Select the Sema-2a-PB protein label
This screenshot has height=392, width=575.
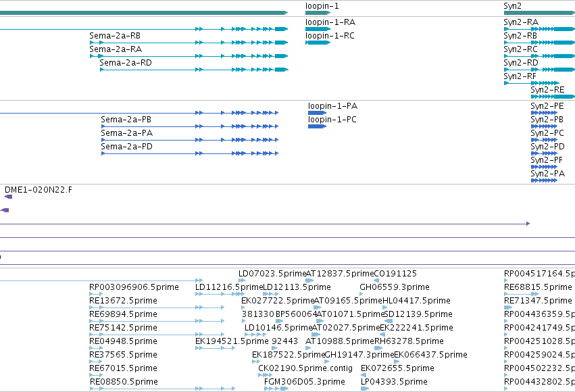(x=126, y=120)
